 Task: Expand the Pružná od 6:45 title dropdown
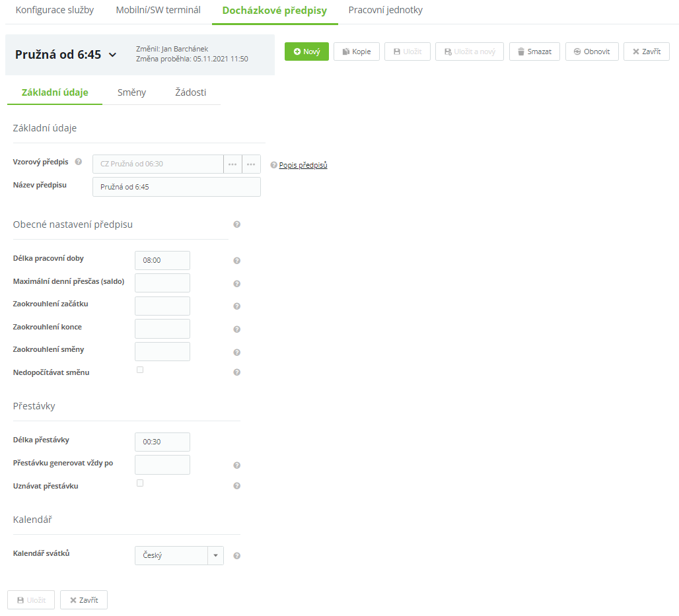[112, 55]
